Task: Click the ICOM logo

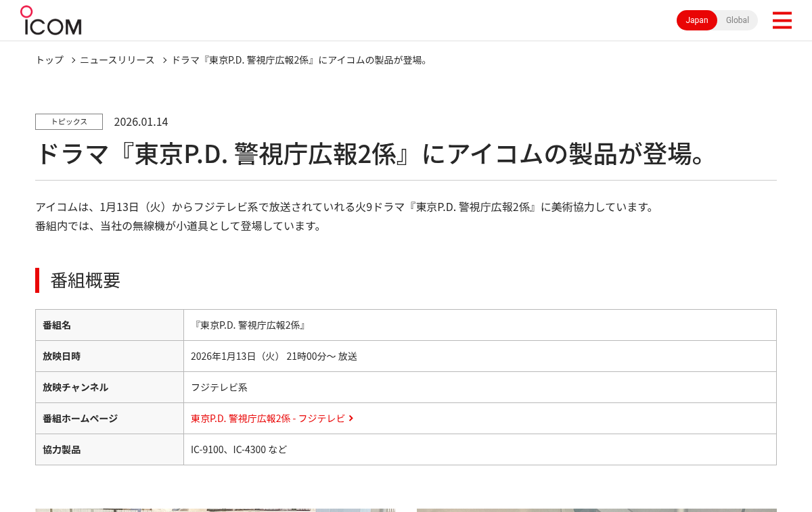Action: tap(51, 20)
